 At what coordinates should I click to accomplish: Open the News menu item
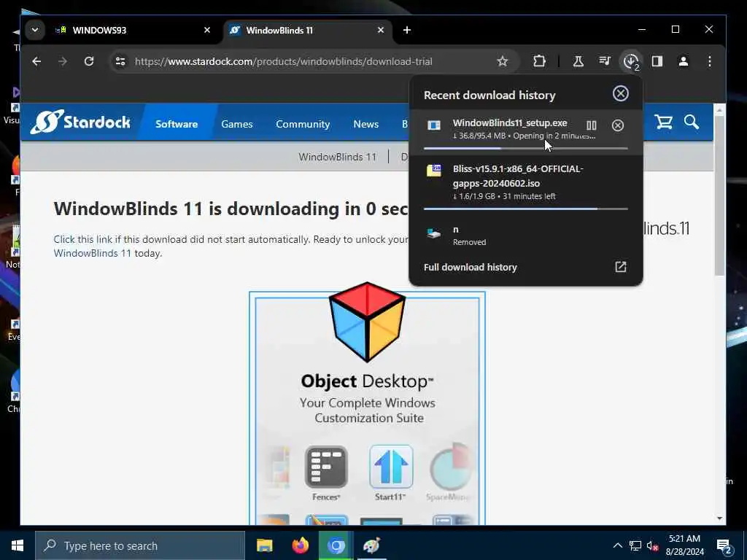coord(366,124)
